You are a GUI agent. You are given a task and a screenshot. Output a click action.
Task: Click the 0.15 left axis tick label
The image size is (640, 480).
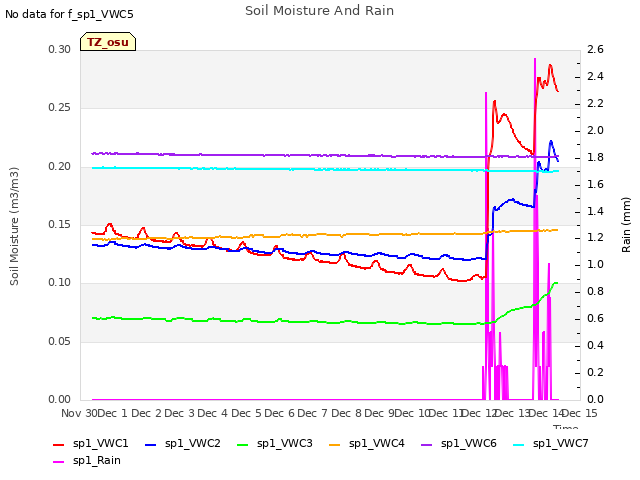(60, 224)
